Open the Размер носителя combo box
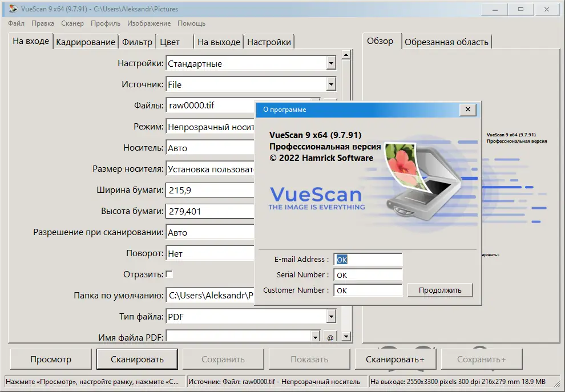Viewport: 565px width, 392px height. [x=210, y=169]
